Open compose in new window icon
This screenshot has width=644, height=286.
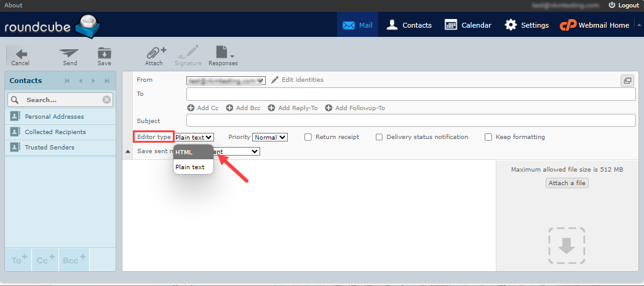coord(627,80)
